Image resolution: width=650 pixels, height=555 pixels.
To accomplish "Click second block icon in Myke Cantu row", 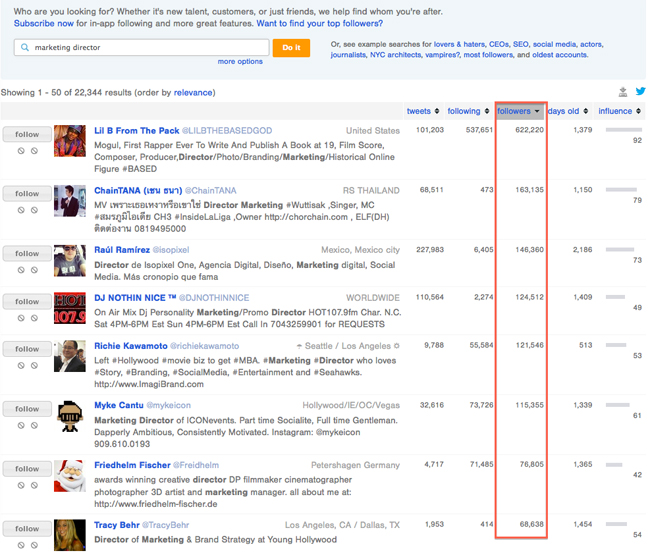I will coord(34,425).
